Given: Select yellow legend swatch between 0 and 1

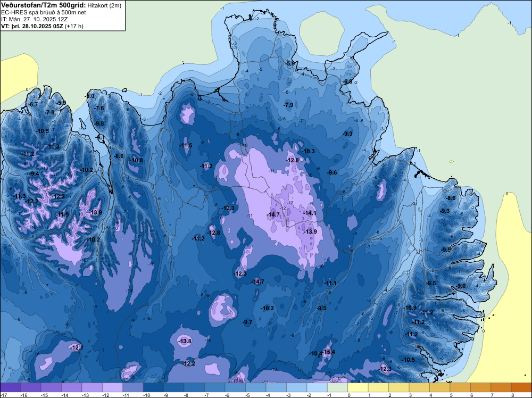Looking at the screenshot, I should 358,387.
